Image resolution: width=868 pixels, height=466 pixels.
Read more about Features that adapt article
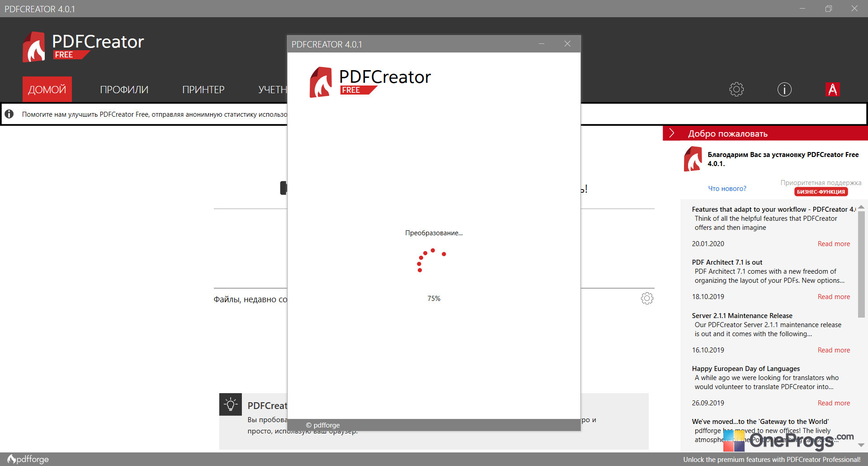tap(834, 244)
